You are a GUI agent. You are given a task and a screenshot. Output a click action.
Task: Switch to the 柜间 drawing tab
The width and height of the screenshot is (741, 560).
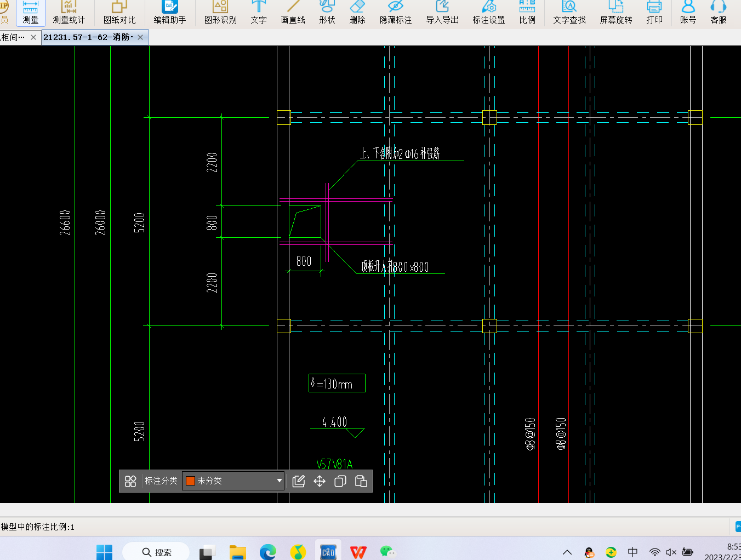coord(13,37)
